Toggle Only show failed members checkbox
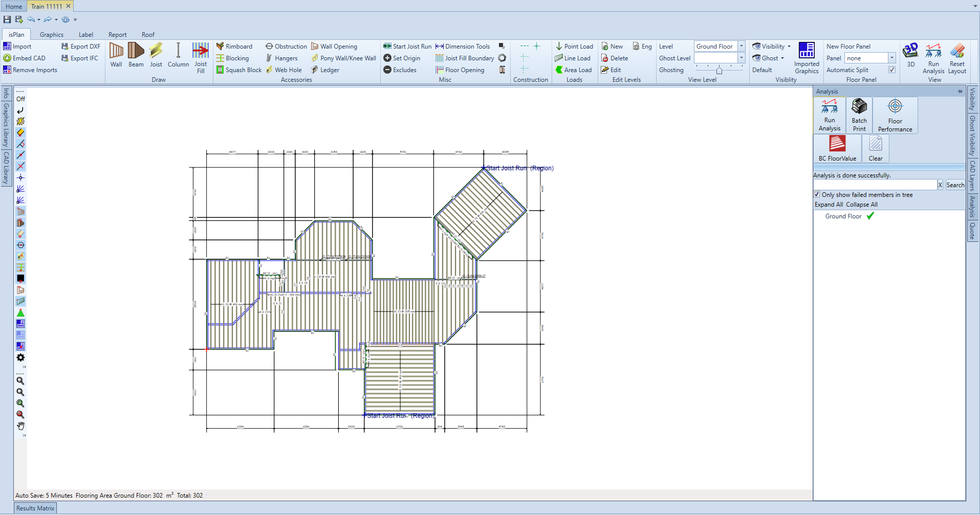 coord(817,194)
